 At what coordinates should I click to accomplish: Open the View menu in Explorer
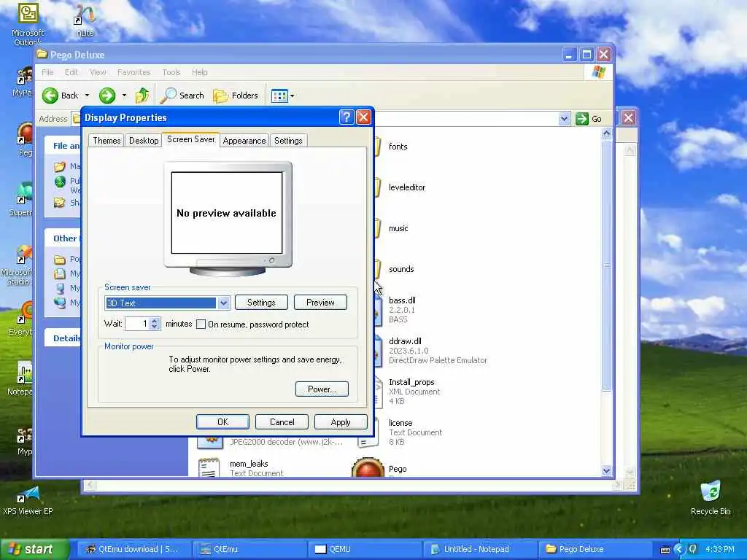click(98, 72)
